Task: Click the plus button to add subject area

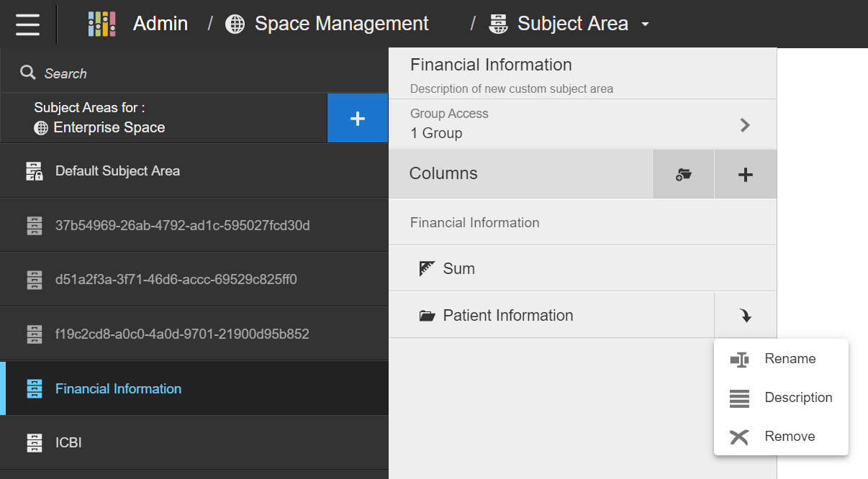Action: (357, 119)
